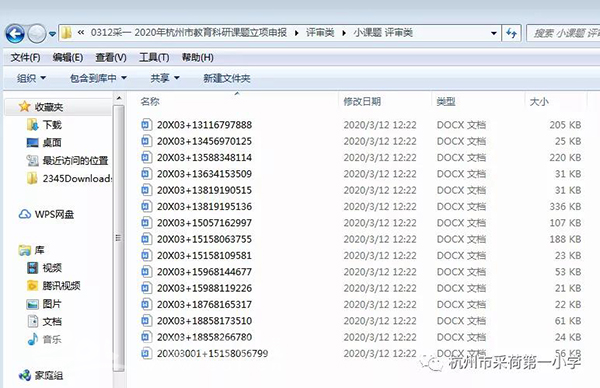Select file icon of 20X03+13819190515
The image size is (600, 388).
tap(146, 190)
